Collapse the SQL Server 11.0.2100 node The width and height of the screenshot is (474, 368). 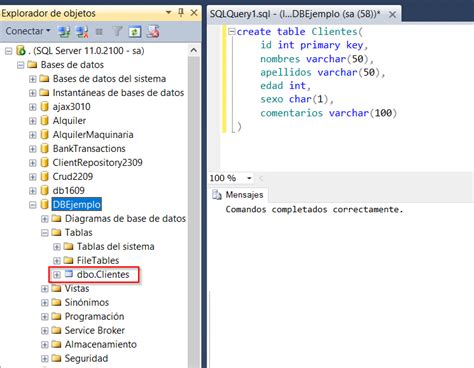click(x=9, y=51)
